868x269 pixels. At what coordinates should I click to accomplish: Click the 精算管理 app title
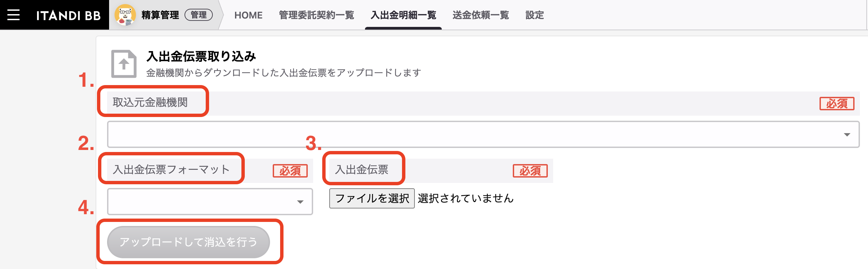coord(160,15)
